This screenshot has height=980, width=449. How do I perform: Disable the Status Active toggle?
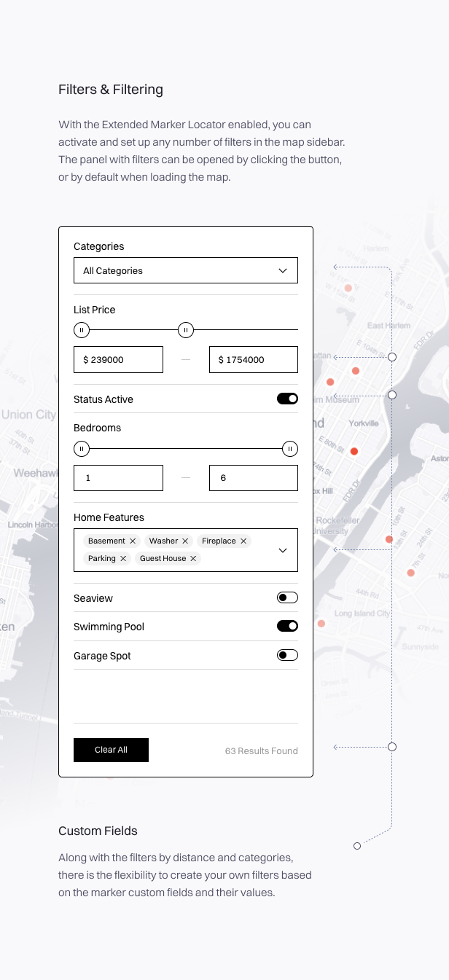[287, 399]
